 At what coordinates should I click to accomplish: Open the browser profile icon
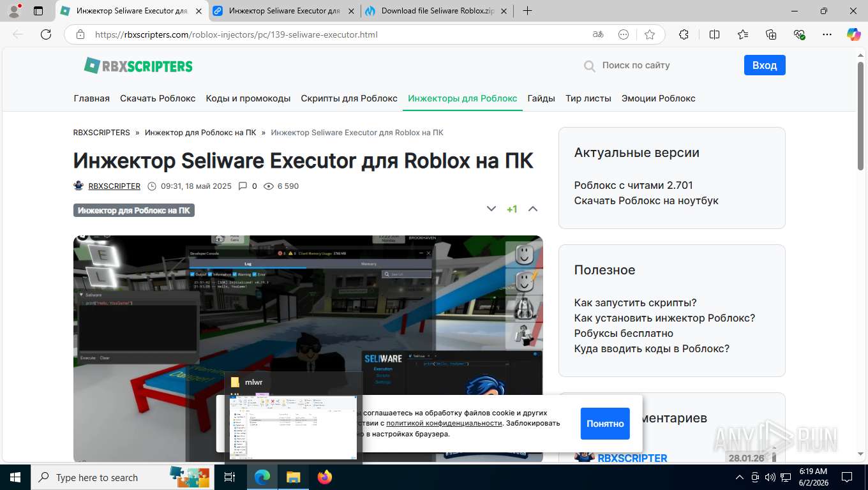point(14,11)
